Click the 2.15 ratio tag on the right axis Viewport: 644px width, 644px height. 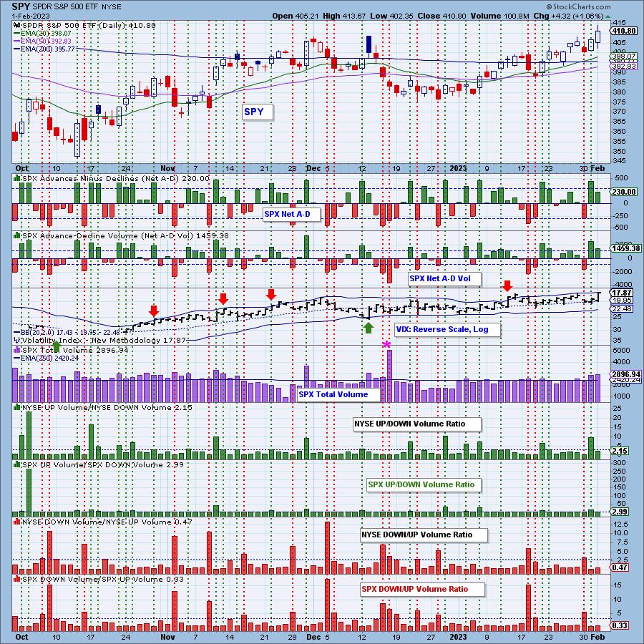pos(620,451)
